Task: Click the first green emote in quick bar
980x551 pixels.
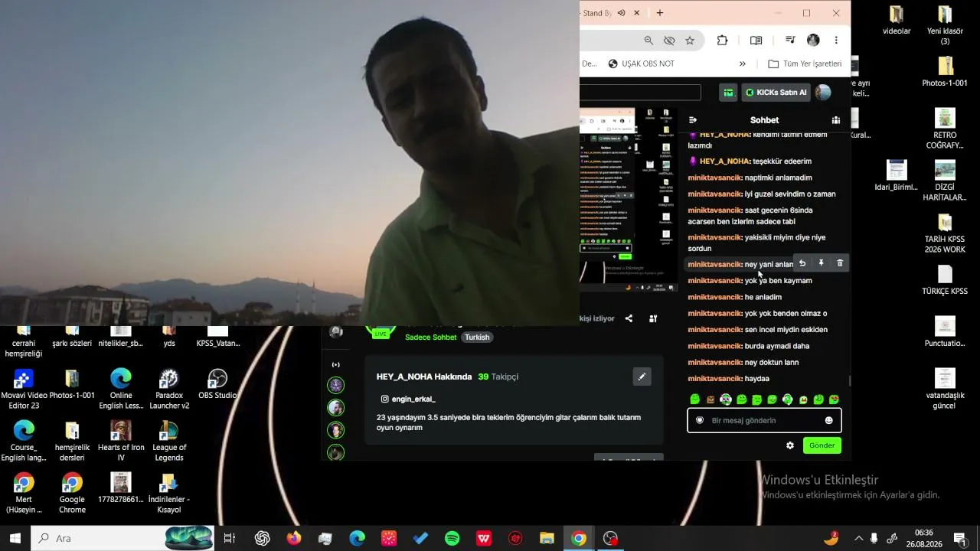Action: [x=694, y=399]
